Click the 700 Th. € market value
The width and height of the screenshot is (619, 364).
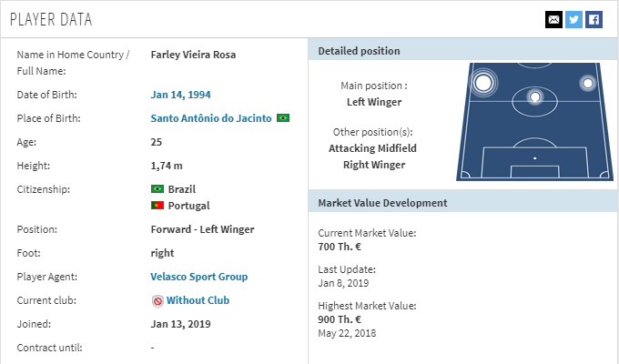click(x=340, y=247)
